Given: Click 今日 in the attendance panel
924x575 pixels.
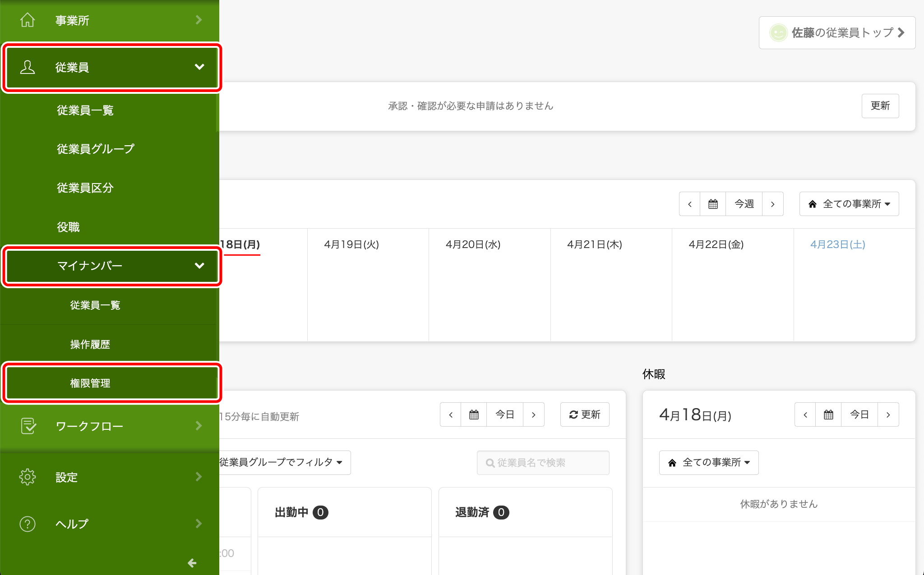Looking at the screenshot, I should [505, 414].
